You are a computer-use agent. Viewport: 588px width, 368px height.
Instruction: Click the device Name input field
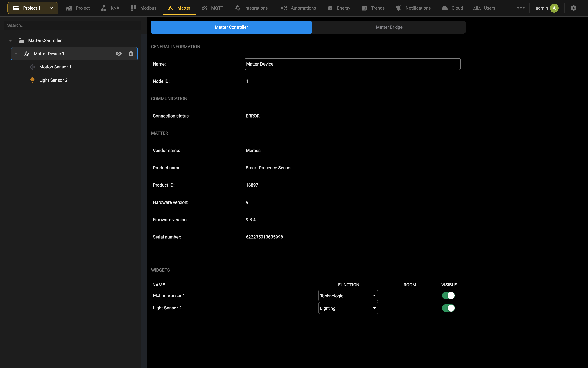[x=352, y=64]
